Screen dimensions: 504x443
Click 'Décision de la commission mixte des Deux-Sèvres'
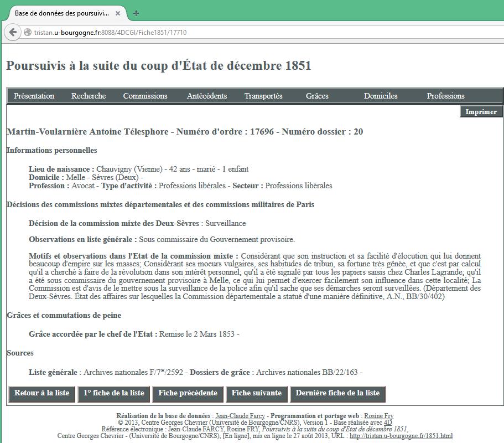(114, 223)
